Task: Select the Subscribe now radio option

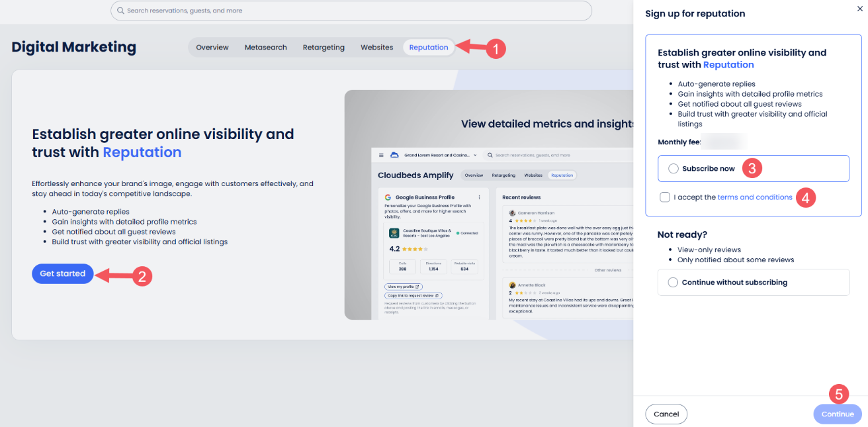Action: tap(673, 169)
